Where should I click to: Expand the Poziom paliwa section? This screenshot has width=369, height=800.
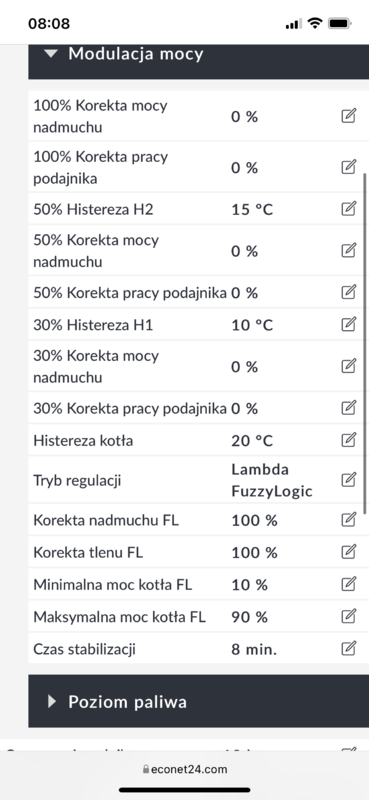click(x=199, y=701)
